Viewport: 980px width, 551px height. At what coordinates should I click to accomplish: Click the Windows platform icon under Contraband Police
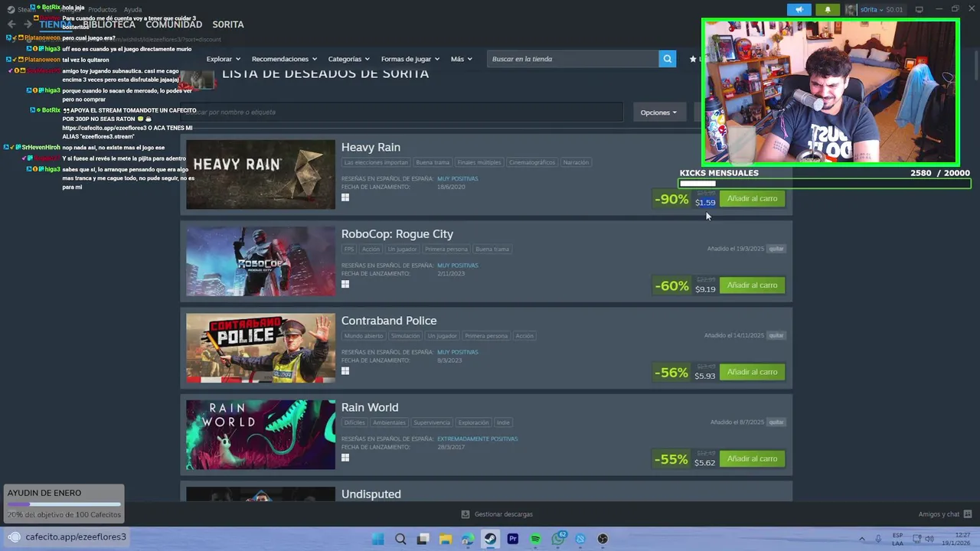tap(345, 370)
